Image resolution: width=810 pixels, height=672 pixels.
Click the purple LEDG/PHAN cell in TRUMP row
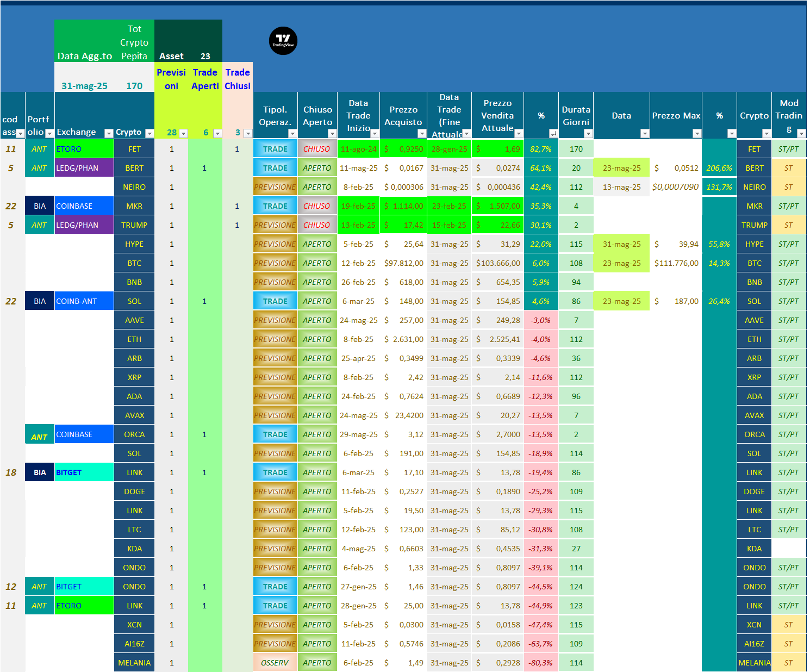84,225
